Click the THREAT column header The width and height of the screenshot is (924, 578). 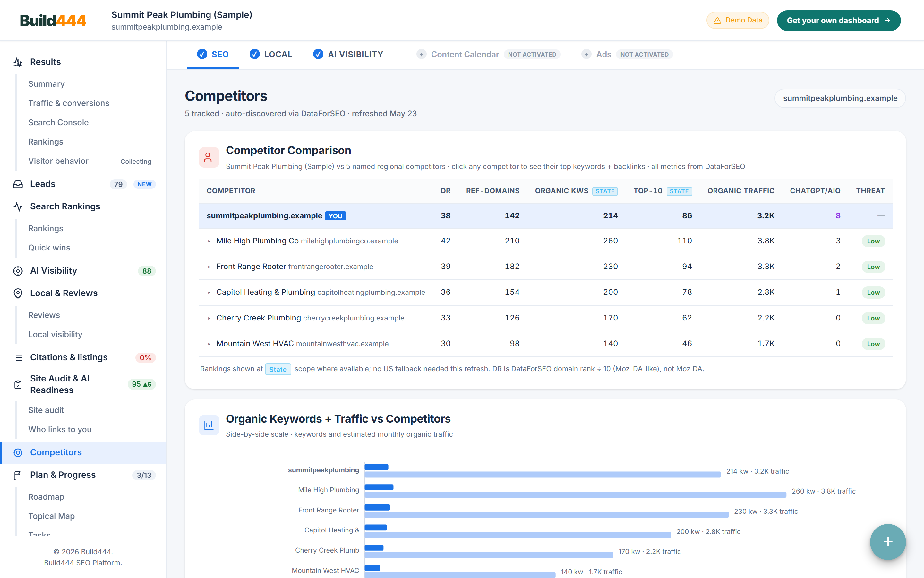click(870, 191)
